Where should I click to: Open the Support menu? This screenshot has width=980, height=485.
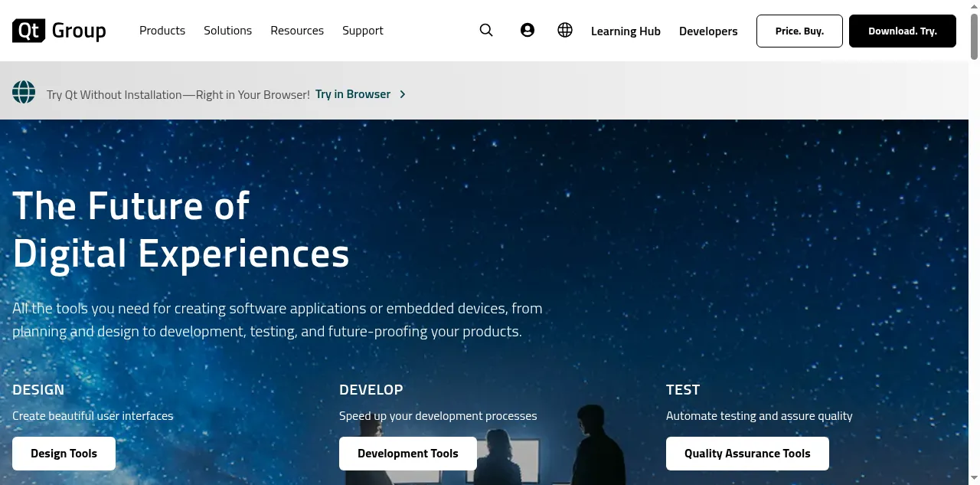point(363,31)
